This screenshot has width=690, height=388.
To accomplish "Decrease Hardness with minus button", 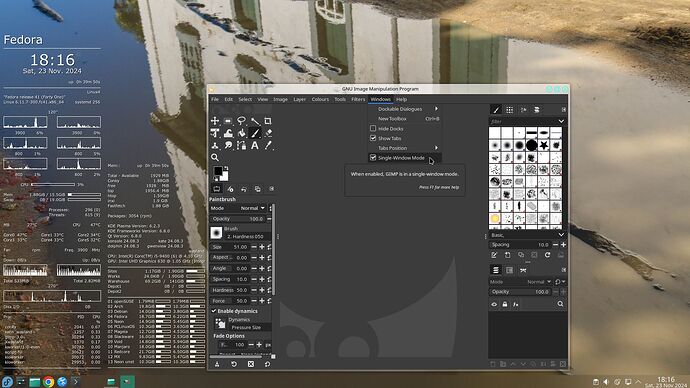I will coord(254,290).
